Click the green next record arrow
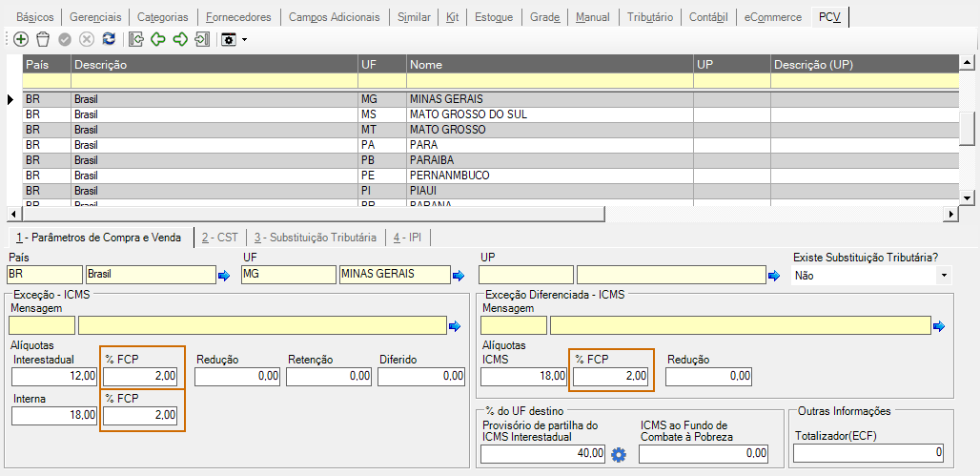The image size is (980, 476). coord(180,39)
